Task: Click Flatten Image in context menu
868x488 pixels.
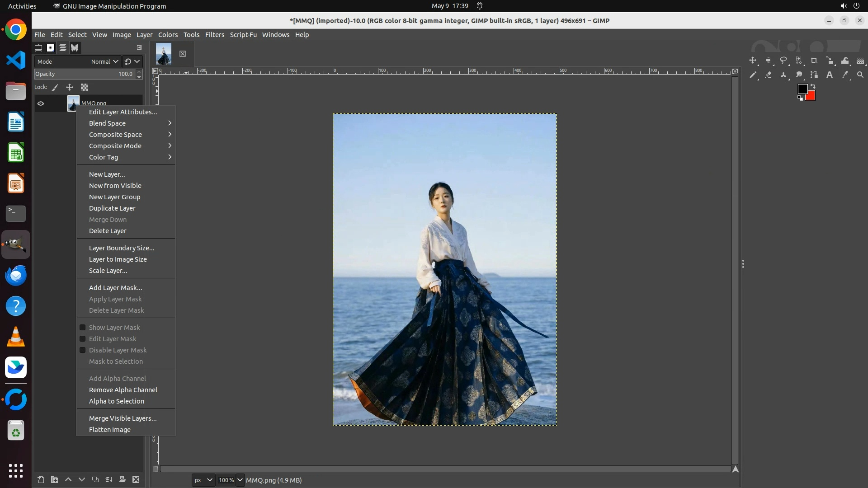Action: (x=110, y=430)
